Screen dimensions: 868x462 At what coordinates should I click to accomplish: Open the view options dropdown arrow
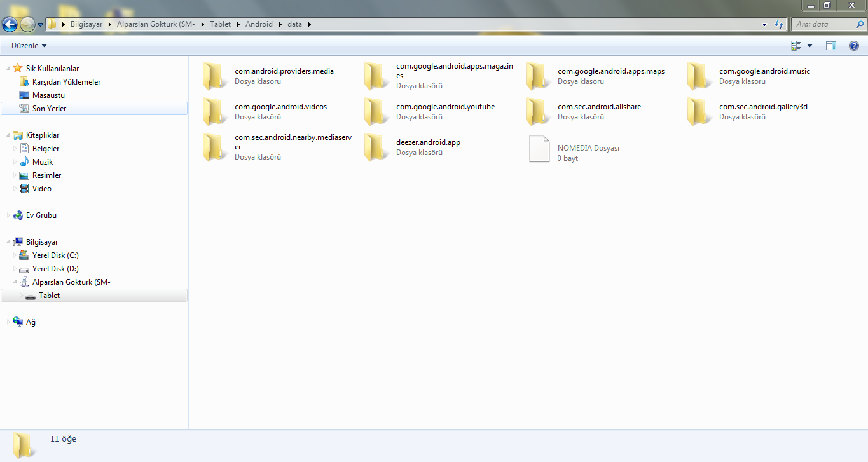coord(809,46)
